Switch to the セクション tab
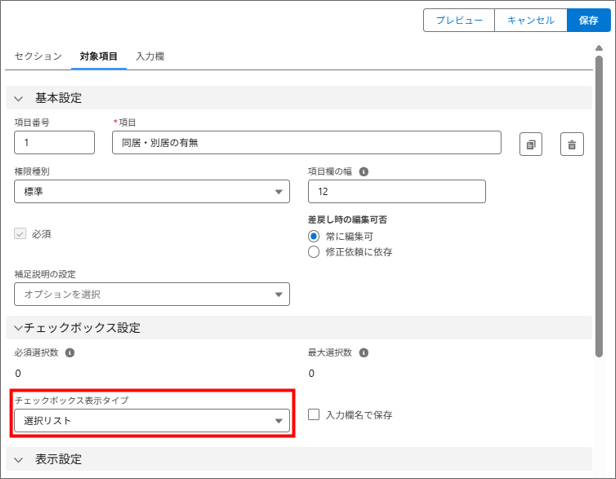Screen dimensions: 616x479 (38, 56)
